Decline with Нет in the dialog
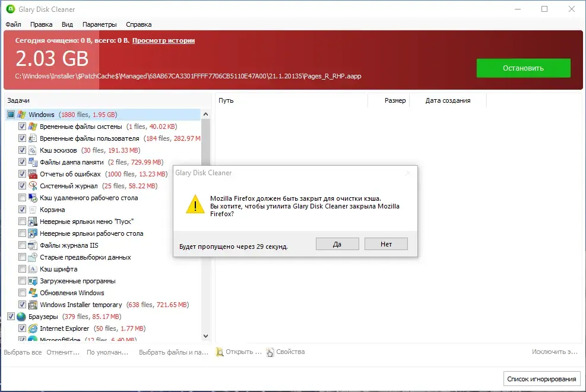This screenshot has height=392, width=586. click(386, 244)
